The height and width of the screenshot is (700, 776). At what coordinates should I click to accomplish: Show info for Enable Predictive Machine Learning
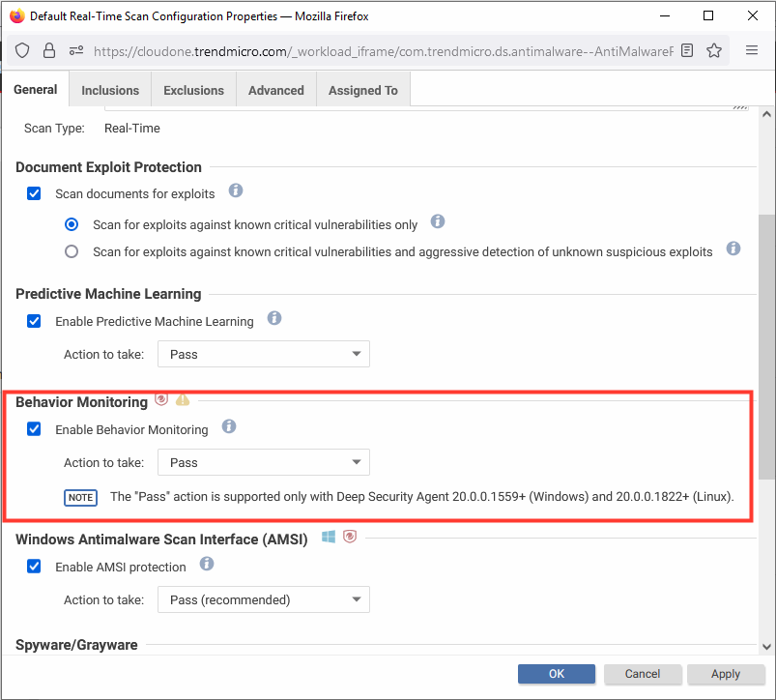point(274,318)
